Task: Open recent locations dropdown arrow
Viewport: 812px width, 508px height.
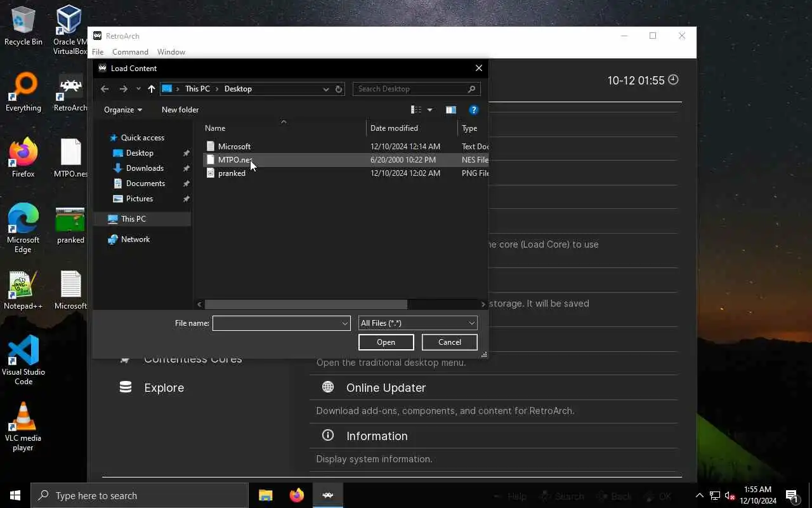Action: pos(138,89)
